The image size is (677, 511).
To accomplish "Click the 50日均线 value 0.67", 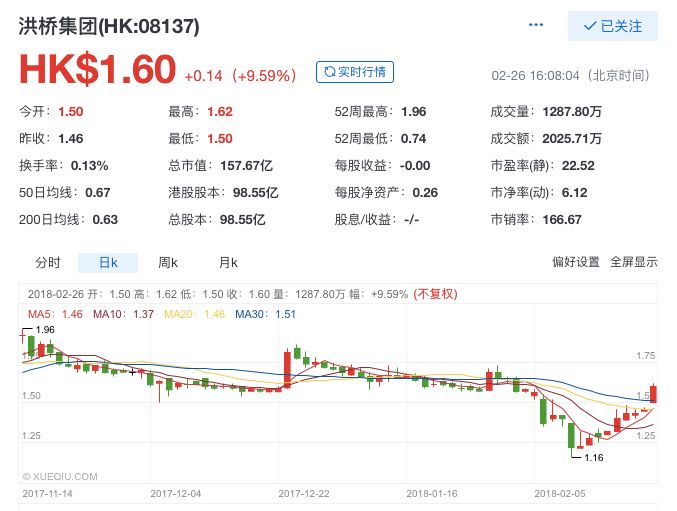I will coord(98,192).
